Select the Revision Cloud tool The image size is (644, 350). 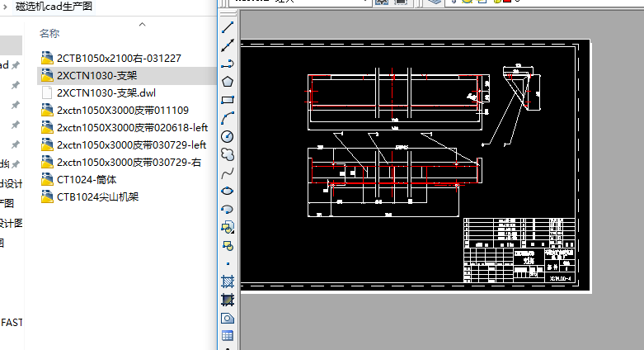228,154
